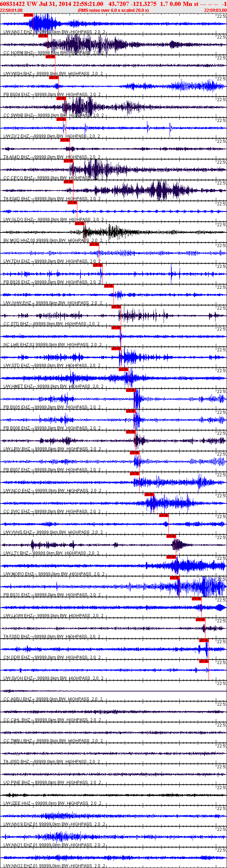The width and height of the screenshot is (227, 868).
Task: Select the red pick flag on CC NORM trace
Action: (43, 36)
